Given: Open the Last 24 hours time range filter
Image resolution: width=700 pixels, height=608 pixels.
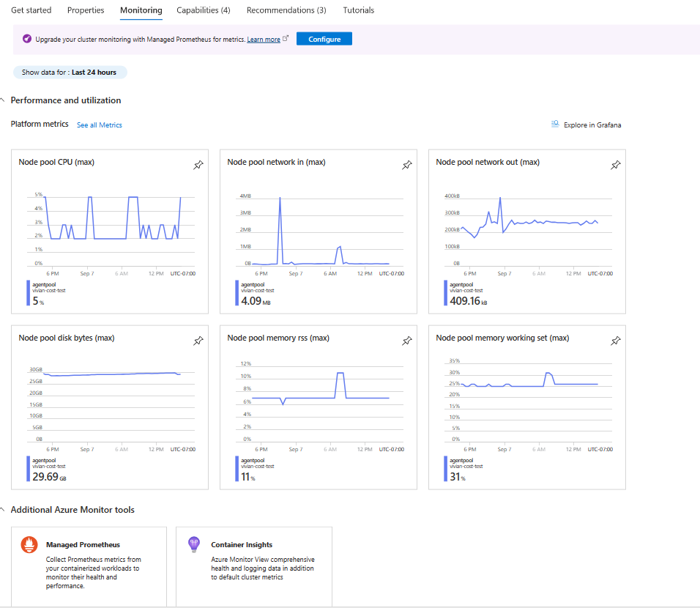Looking at the screenshot, I should [x=70, y=73].
